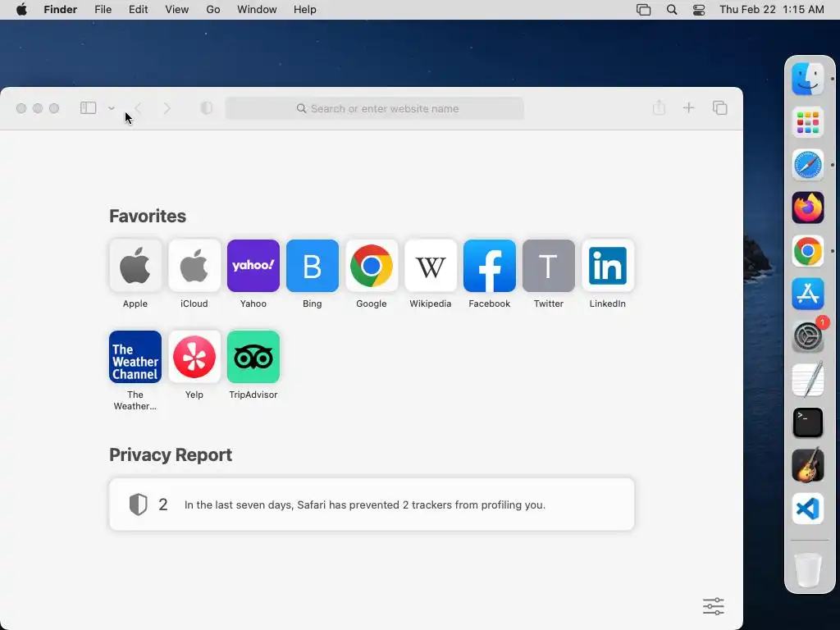Open the Bing favorite tile
The height and width of the screenshot is (630, 840).
click(x=313, y=266)
